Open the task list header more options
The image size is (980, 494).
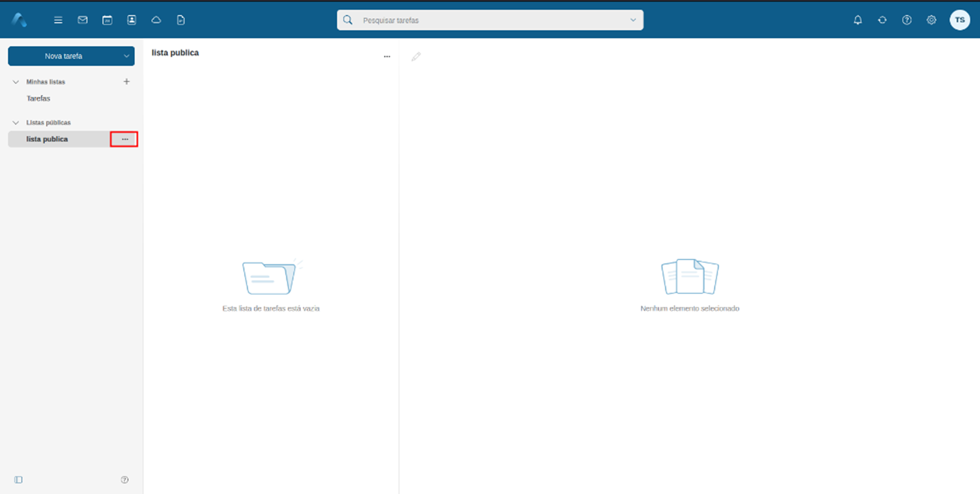[387, 56]
